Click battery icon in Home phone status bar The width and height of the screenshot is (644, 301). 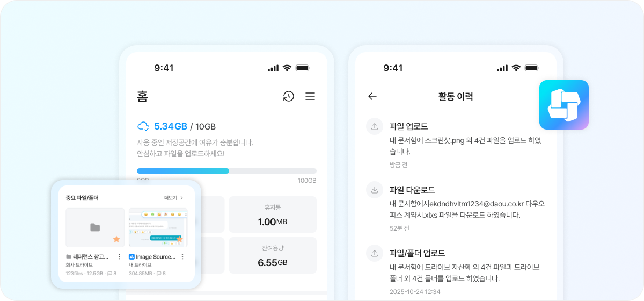pos(303,68)
